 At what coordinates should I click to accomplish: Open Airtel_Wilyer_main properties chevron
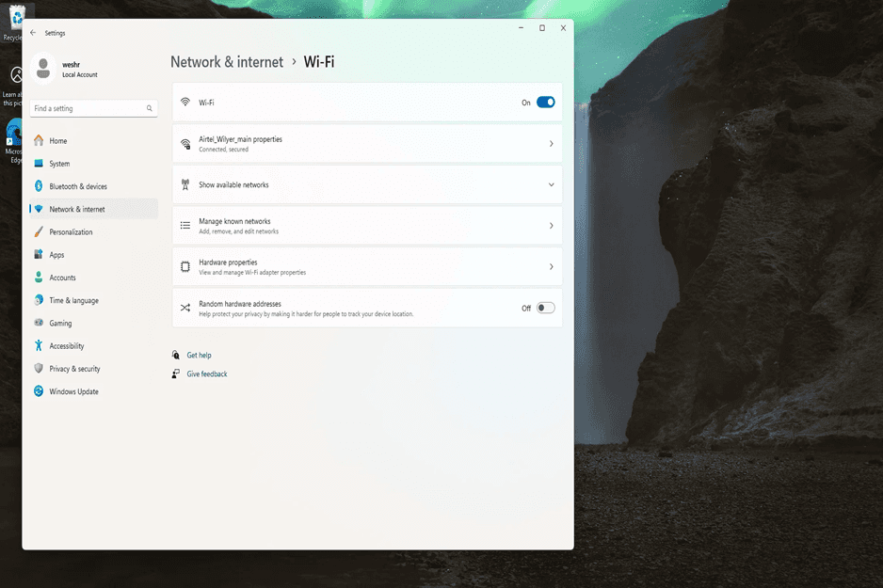(552, 144)
